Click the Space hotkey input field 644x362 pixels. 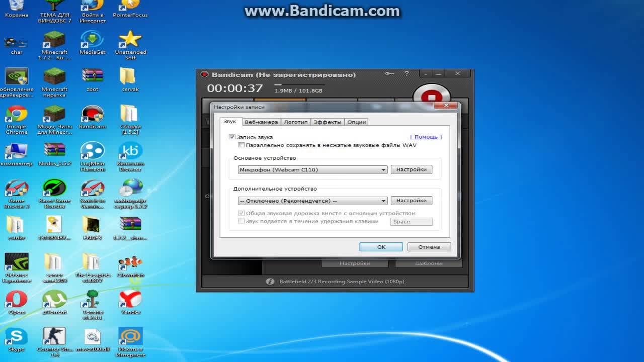click(x=412, y=222)
